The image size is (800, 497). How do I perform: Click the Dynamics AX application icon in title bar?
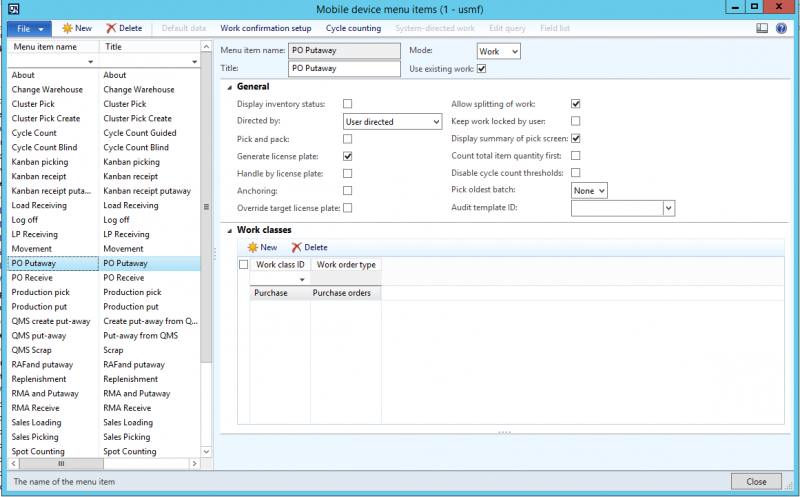[14, 9]
